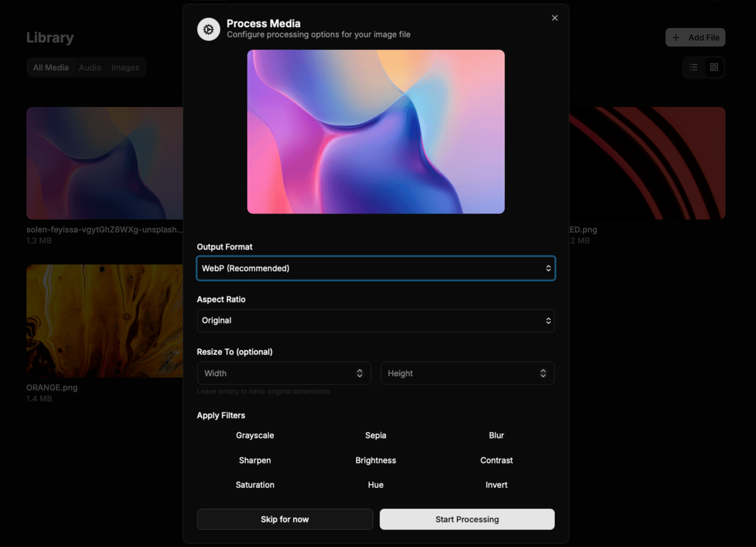Enable the Grayscale filter
This screenshot has width=756, height=547.
pos(255,435)
